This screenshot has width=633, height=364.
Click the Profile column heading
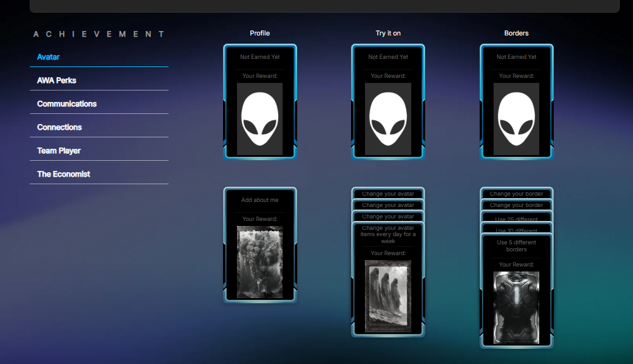click(x=260, y=33)
